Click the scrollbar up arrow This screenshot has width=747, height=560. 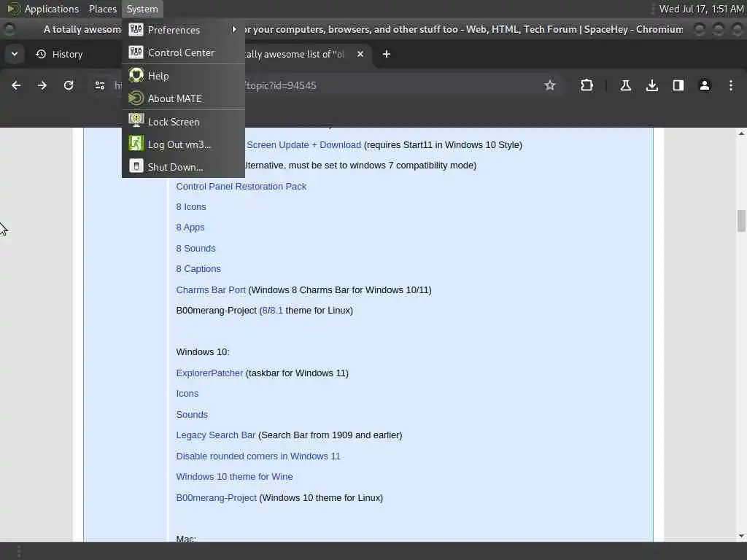point(741,134)
